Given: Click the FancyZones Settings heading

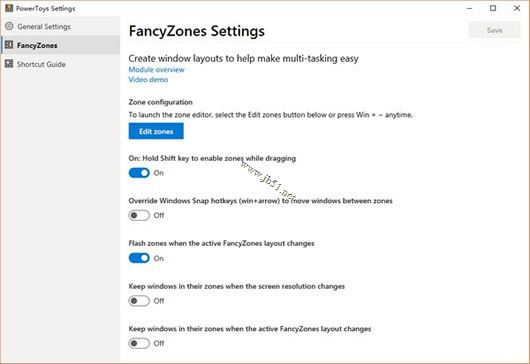Looking at the screenshot, I should pyautogui.click(x=196, y=31).
